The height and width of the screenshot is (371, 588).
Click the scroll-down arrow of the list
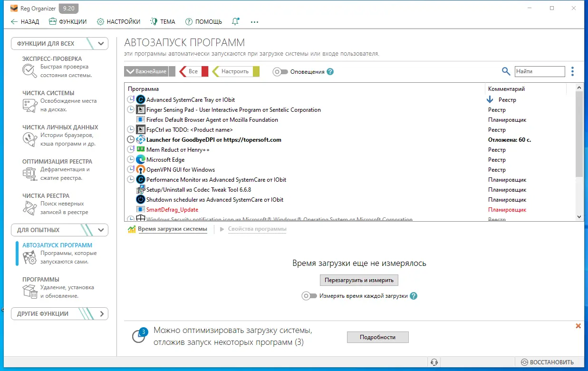pos(579,216)
